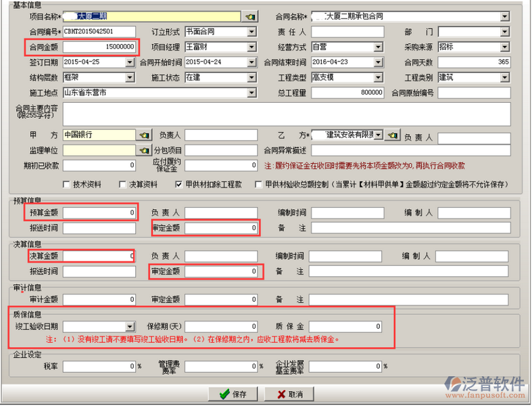Expand the 订立形式 dropdown
Screen dimensions: 532x406
251,32
